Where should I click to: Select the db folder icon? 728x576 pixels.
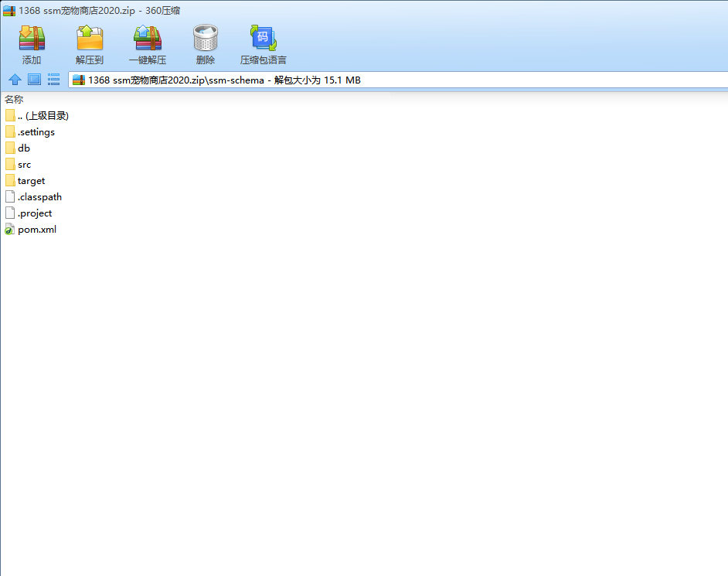pyautogui.click(x=10, y=148)
